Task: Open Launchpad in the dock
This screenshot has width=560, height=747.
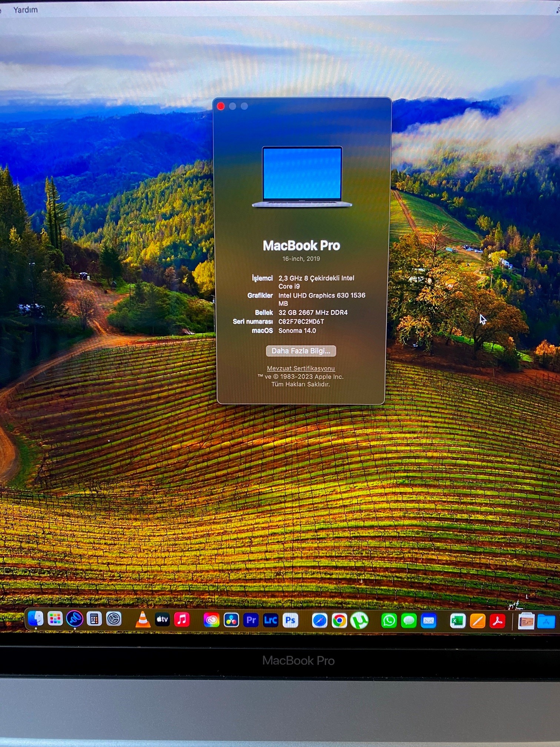Action: [55, 619]
